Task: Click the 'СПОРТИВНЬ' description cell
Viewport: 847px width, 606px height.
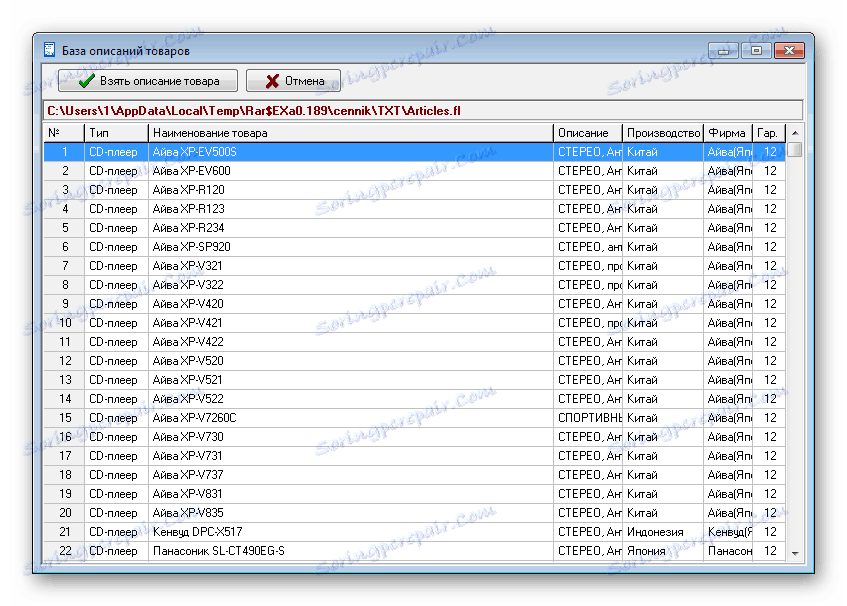Action: point(588,418)
